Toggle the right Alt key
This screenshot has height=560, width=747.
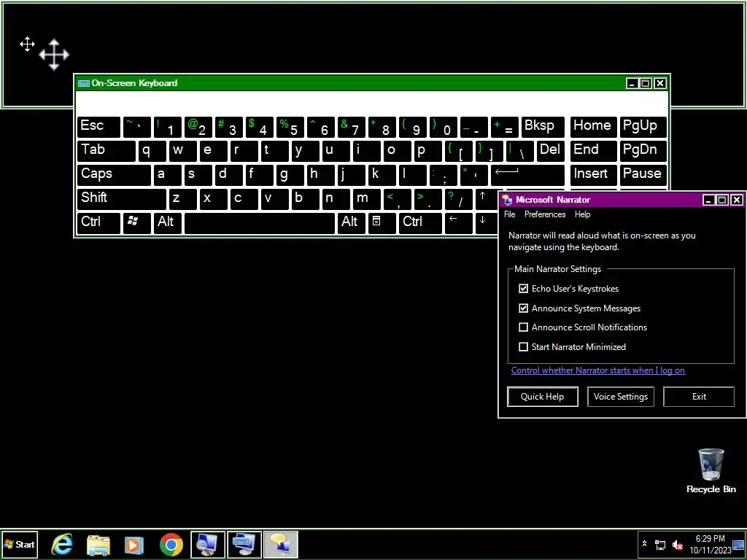[352, 222]
